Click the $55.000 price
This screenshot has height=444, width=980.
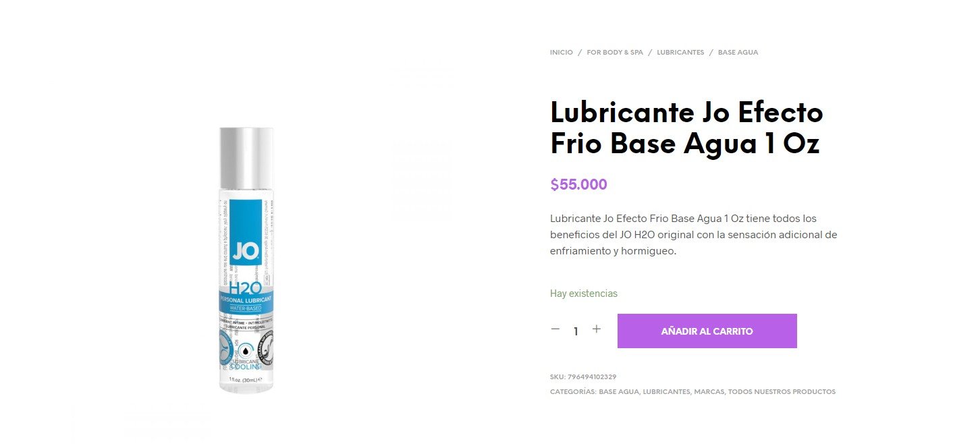578,185
